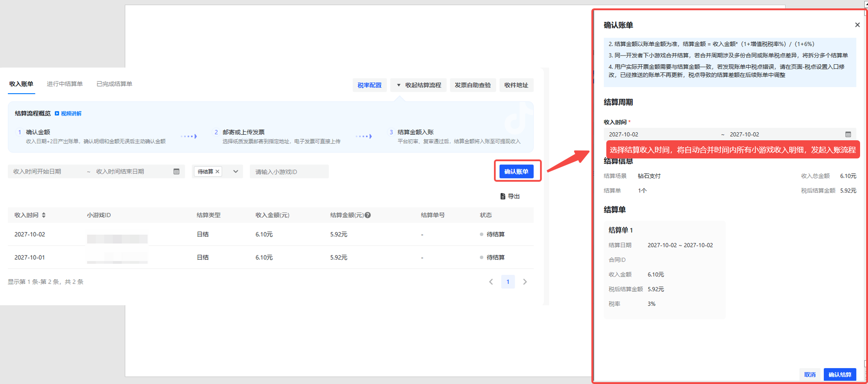This screenshot has height=384, width=868.
Task: Click help icon next to 结算金额(元)
Action: [368, 215]
